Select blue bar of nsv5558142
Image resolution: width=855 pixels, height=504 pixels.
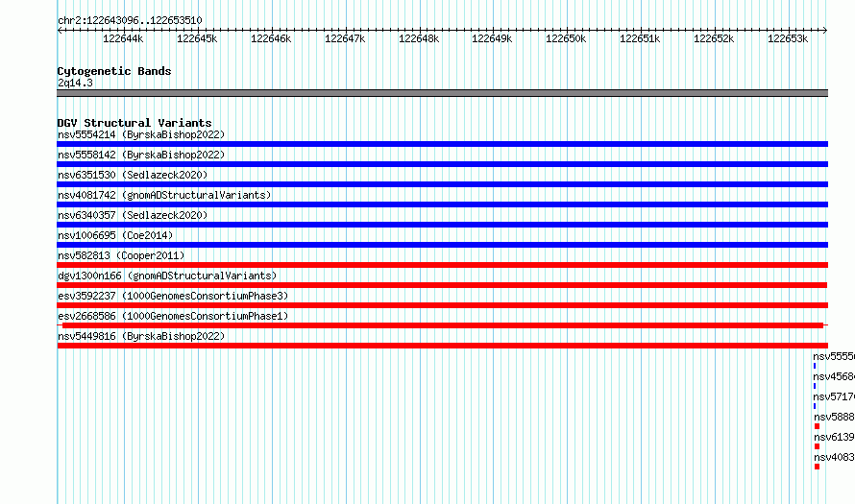coord(442,164)
